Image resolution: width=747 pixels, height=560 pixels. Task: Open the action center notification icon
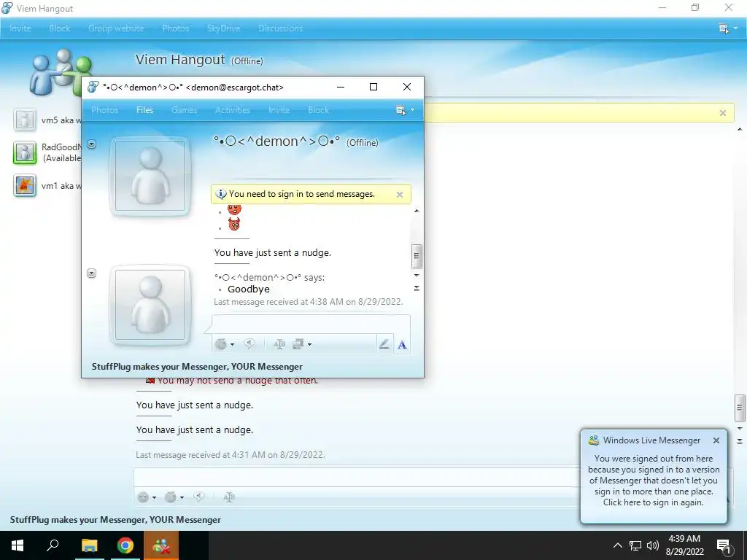(x=724, y=545)
